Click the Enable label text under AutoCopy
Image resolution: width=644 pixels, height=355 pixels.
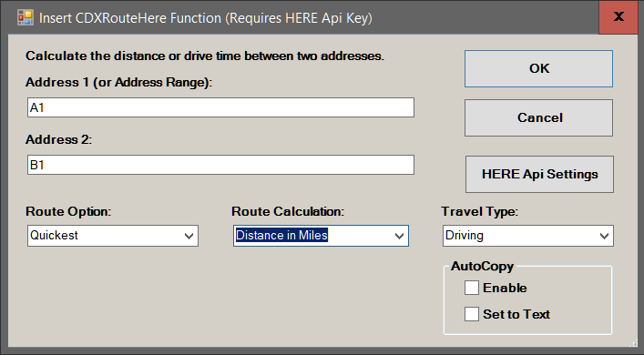505,288
